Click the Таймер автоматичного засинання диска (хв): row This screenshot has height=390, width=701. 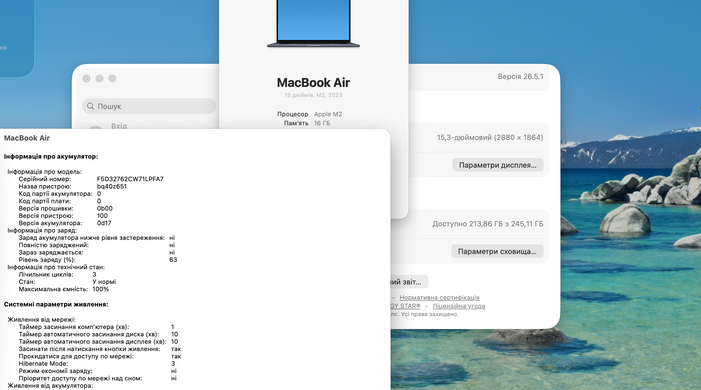(98, 334)
